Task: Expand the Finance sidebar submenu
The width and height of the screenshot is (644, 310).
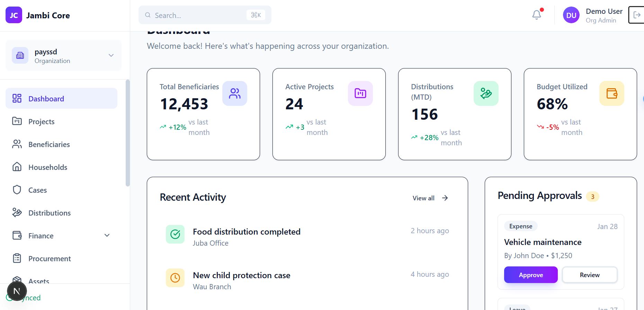Action: point(107,236)
